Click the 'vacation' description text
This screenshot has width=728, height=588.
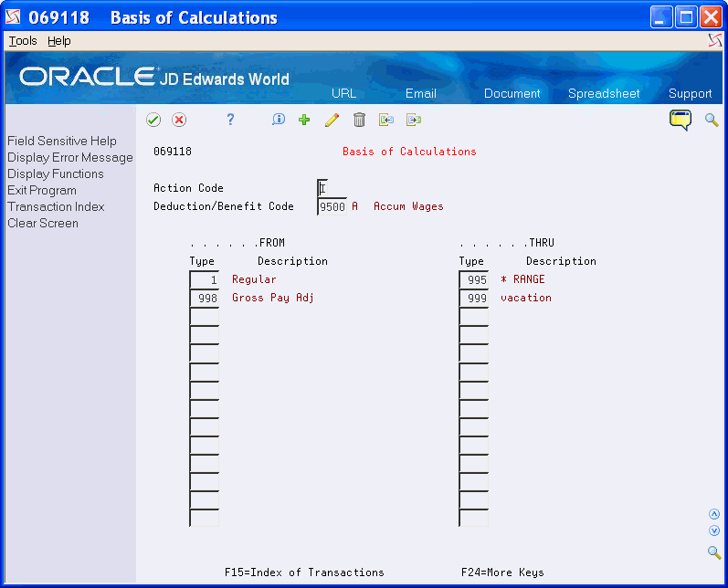[526, 298]
